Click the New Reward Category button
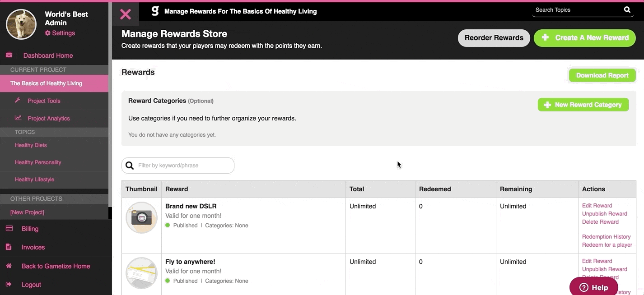 tap(583, 105)
